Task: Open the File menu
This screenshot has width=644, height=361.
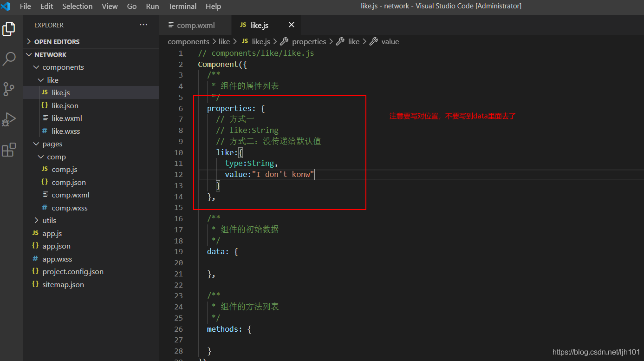Action: [26, 6]
